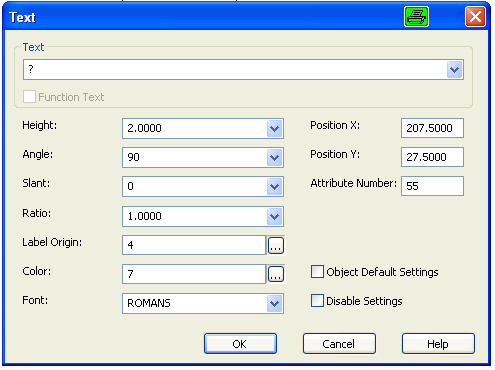Open the Angle dropdown list

[275, 157]
